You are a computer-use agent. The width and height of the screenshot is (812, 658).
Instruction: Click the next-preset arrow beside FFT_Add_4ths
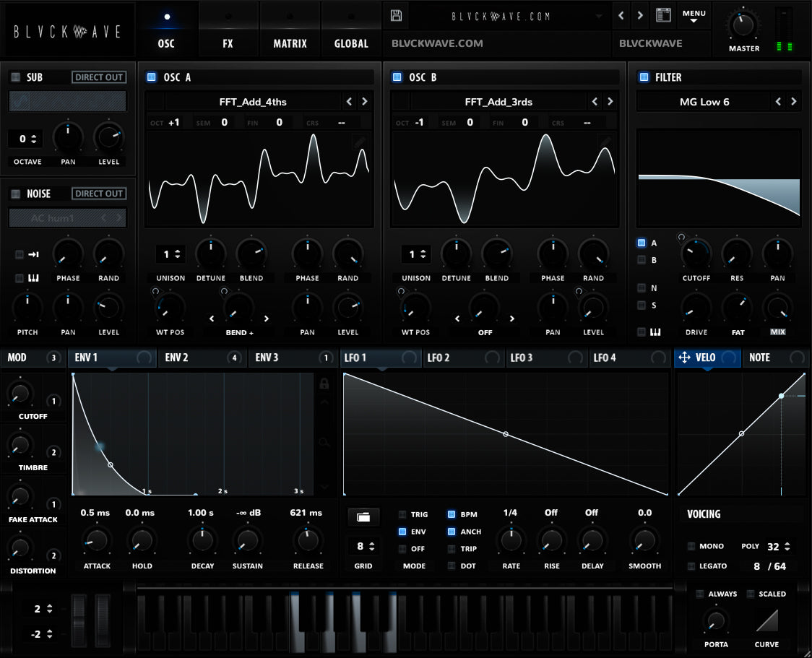pos(365,102)
